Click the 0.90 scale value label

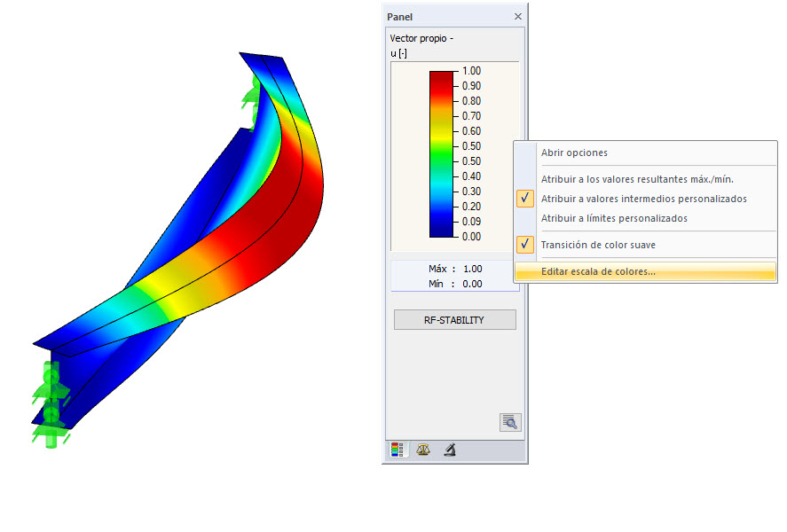coord(471,86)
